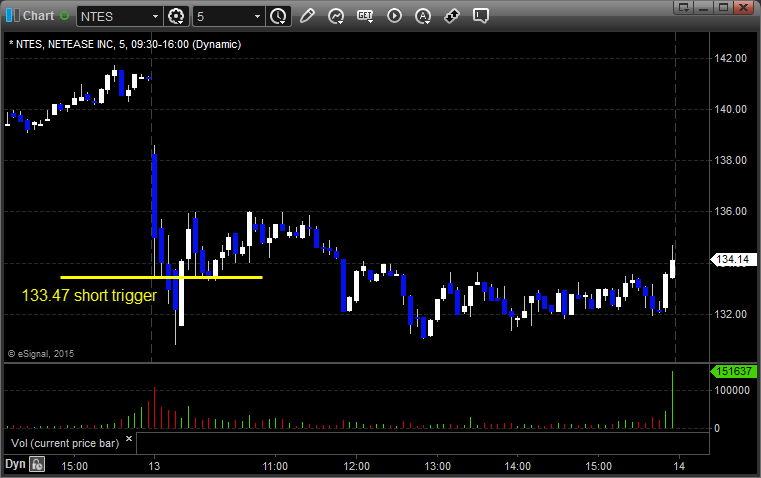Click the linking pin icon in toolbar

[x=452, y=16]
